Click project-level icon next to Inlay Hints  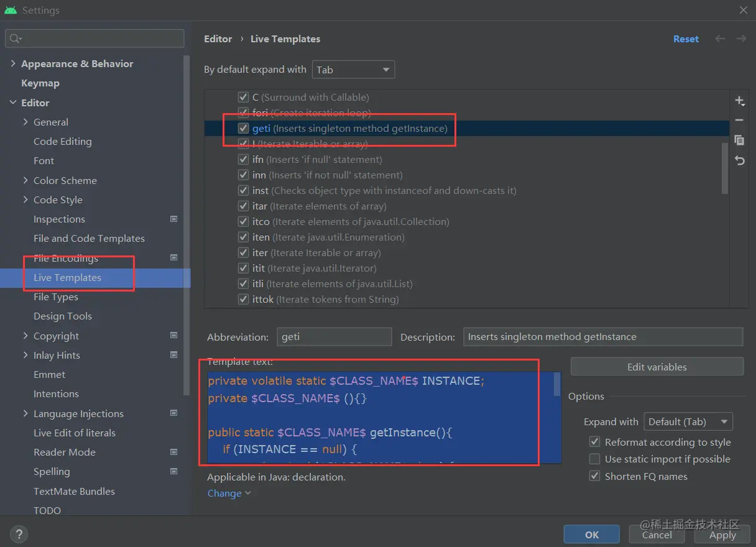(174, 355)
